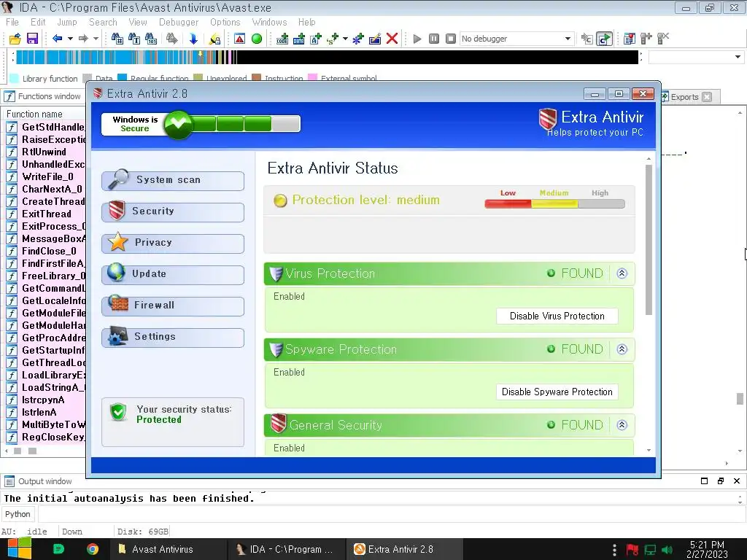747x560 pixels.
Task: Open the Options menu in IDA
Action: 225,23
